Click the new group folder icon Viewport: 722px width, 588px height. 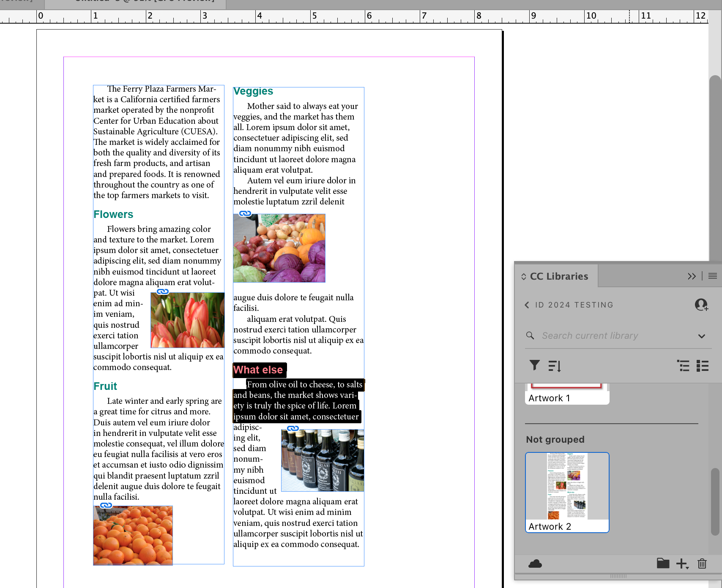point(663,563)
